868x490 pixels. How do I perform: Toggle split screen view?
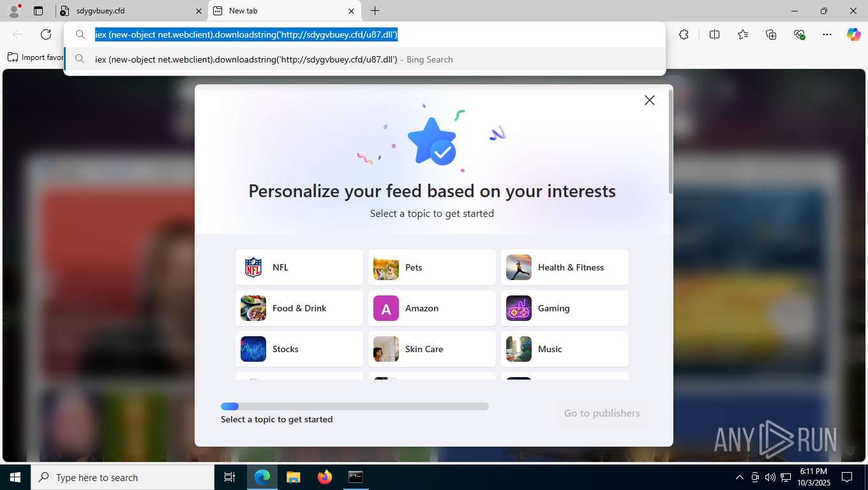(715, 34)
